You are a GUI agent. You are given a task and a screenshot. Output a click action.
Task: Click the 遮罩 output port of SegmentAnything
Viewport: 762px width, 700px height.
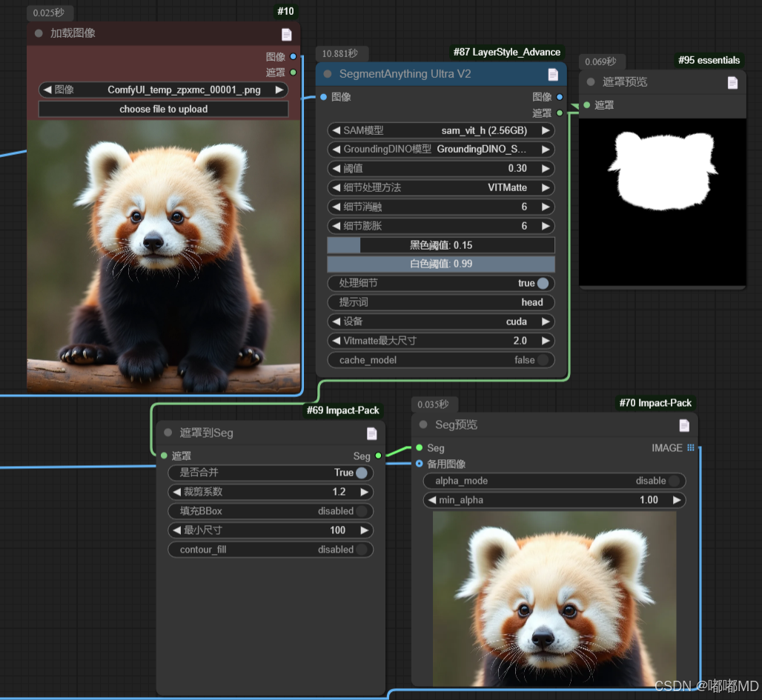click(560, 113)
